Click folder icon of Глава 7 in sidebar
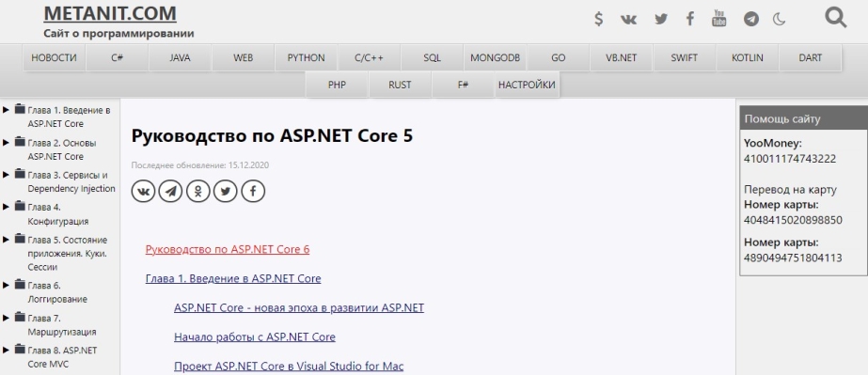Image resolution: width=868 pixels, height=375 pixels. [20, 318]
